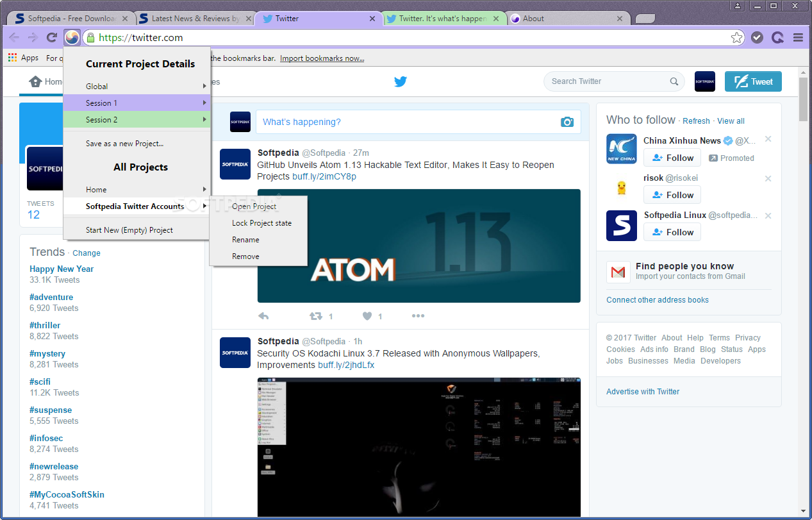Click Connect other address books

click(658, 300)
